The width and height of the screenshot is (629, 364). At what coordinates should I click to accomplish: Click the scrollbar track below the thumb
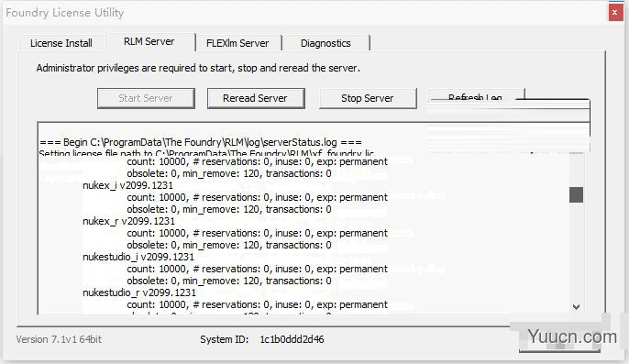576,251
